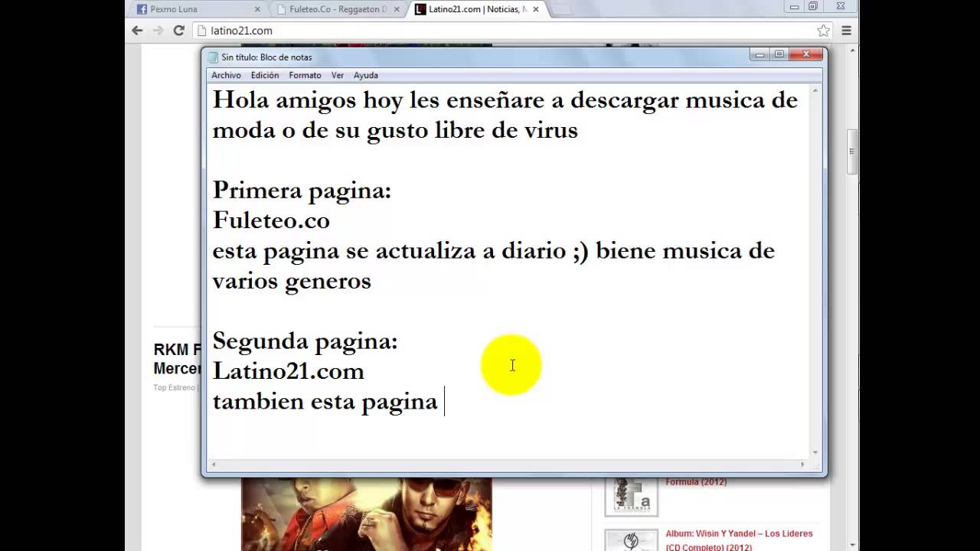Switch to the Fuleteo.Co Reggaeton tab
This screenshot has width=980, height=551.
338,9
